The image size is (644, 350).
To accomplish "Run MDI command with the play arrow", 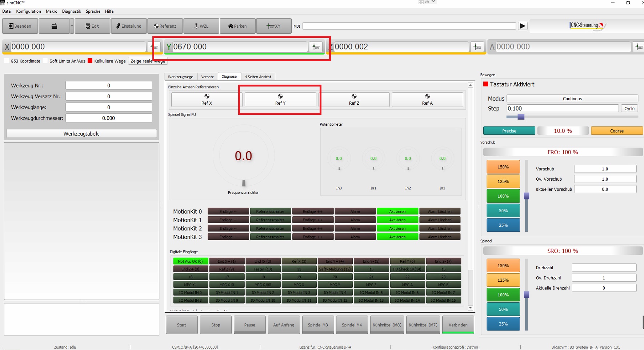I will point(523,26).
